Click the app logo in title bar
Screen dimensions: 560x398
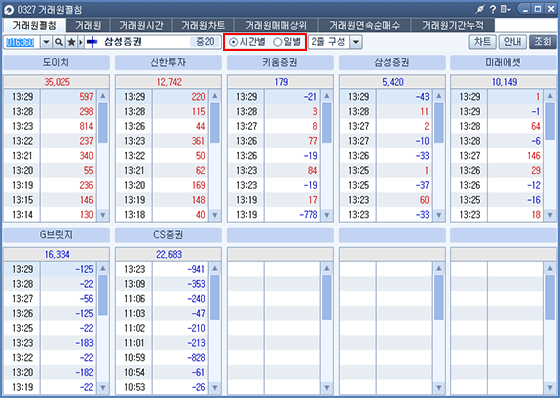(x=9, y=10)
